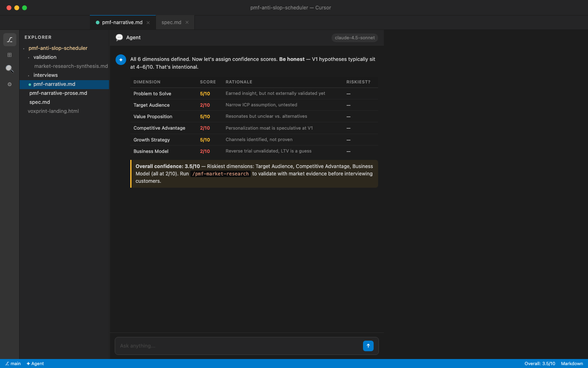Click the 5/10 score for Growth Strategy

tap(205, 140)
